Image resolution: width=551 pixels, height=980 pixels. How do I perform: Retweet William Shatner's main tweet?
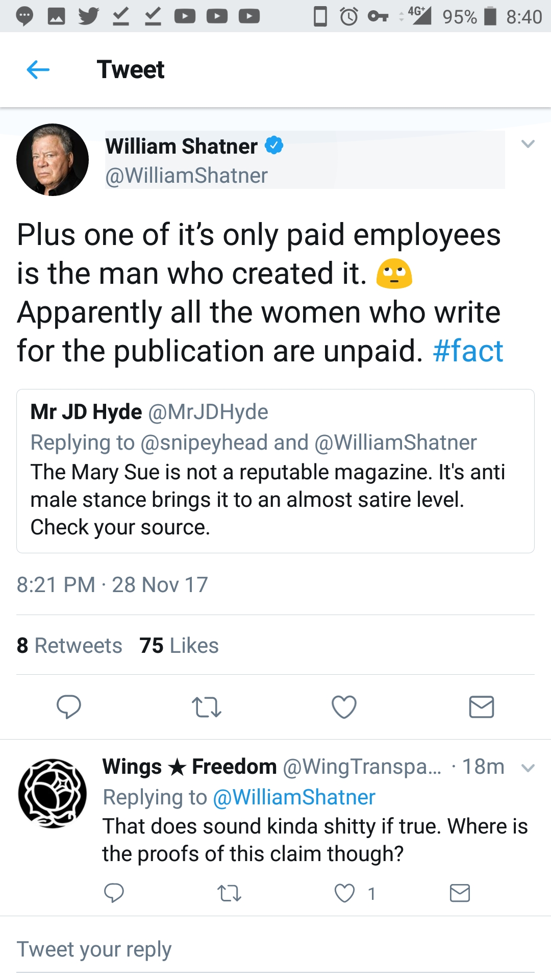[x=207, y=707]
